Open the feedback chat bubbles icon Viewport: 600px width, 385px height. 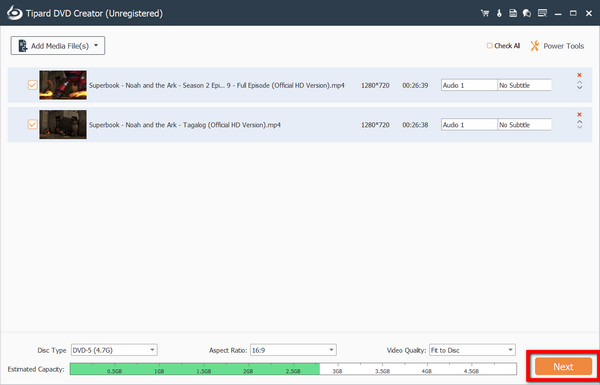(x=527, y=13)
